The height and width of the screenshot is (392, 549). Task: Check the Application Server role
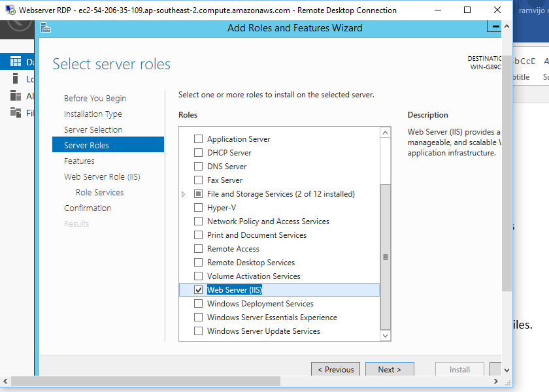point(198,139)
